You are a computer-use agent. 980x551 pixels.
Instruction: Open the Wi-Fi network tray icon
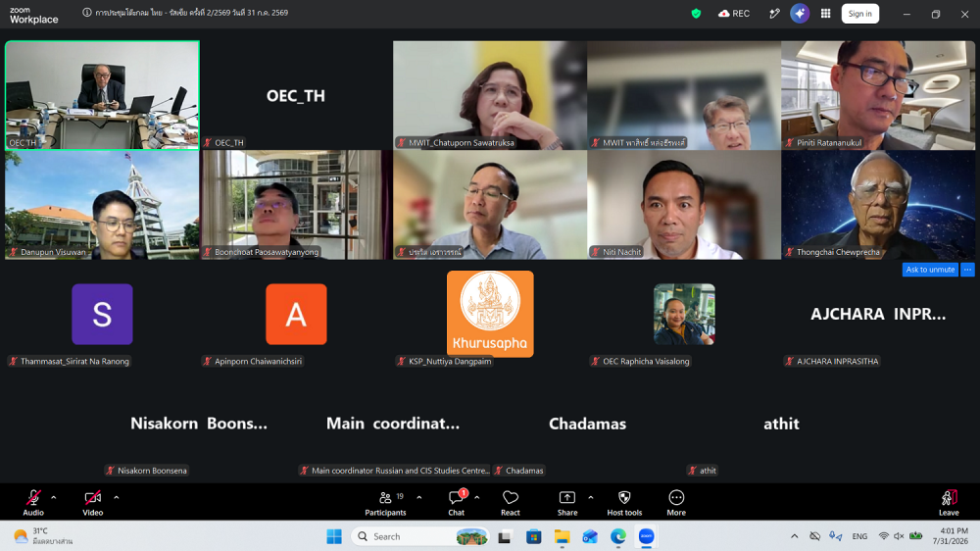(883, 536)
